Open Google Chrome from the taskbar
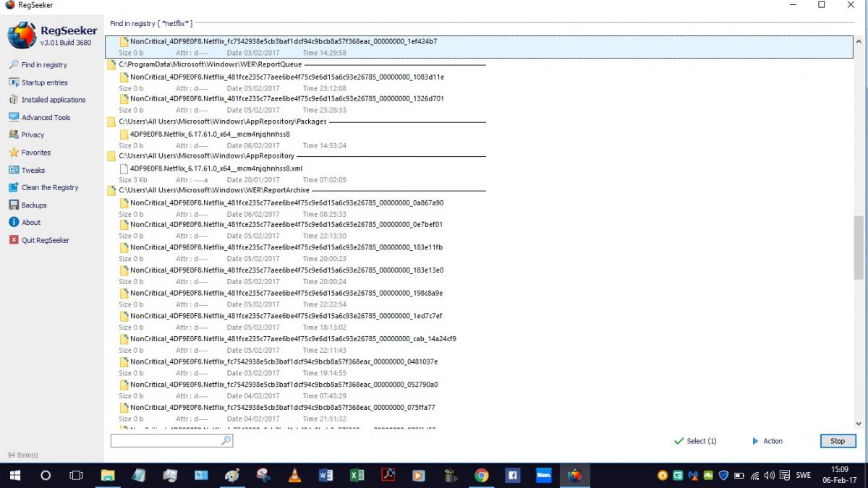Screen dimensions: 868x488 (481, 475)
